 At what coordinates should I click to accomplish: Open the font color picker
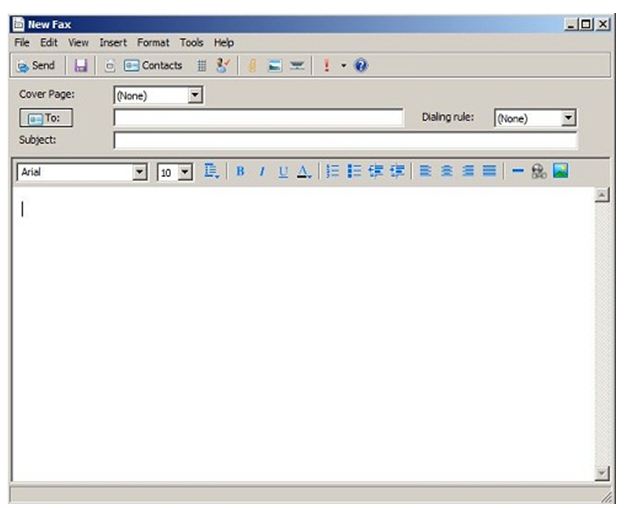[304, 171]
